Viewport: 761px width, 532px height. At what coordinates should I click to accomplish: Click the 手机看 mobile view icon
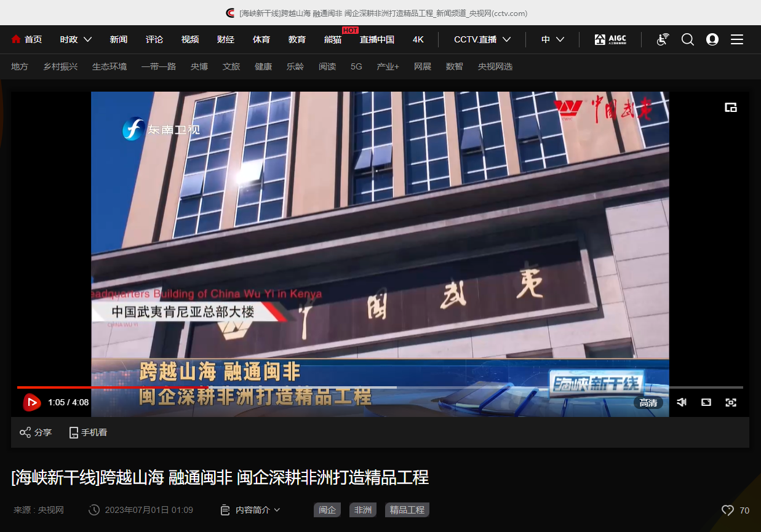tap(74, 432)
